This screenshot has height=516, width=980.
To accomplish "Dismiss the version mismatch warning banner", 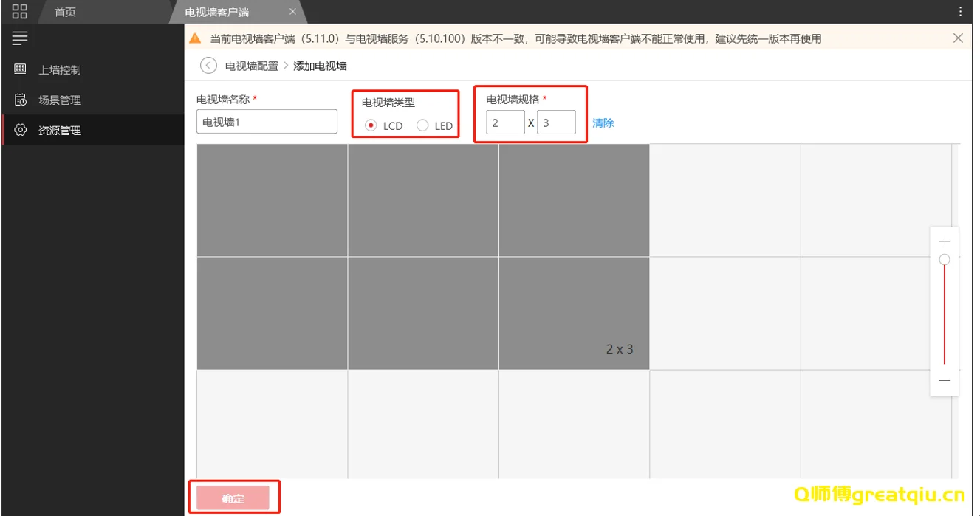I will pos(958,38).
